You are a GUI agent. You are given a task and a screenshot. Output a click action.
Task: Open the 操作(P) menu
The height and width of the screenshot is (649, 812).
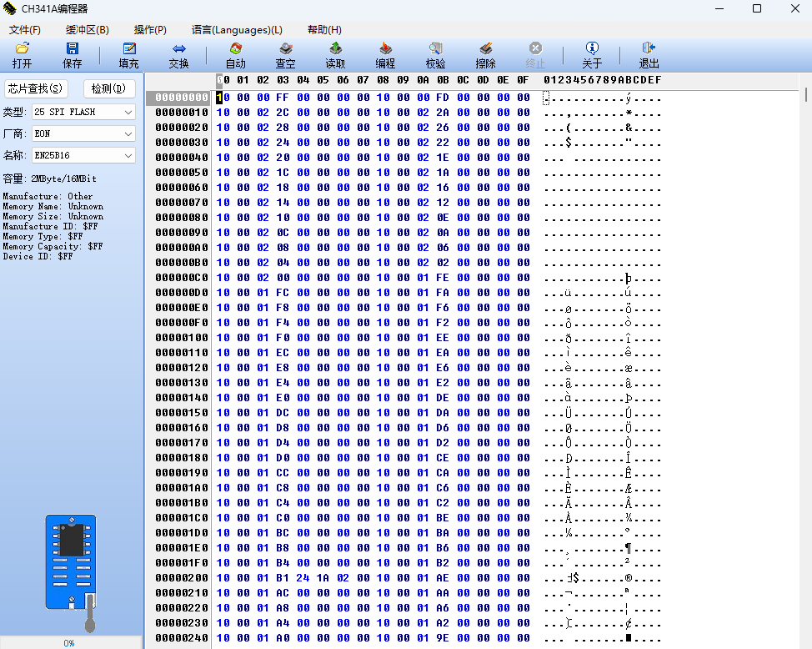click(150, 29)
